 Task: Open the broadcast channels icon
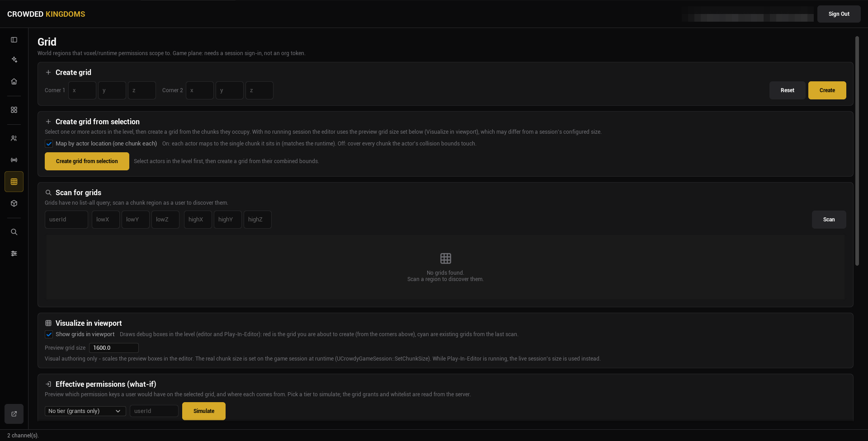[x=14, y=160]
